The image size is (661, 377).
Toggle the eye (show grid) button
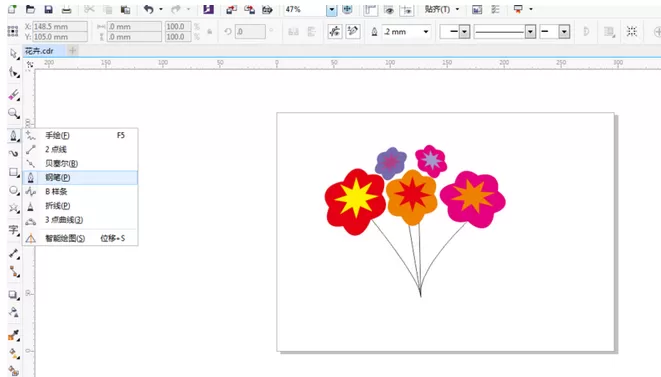point(389,9)
